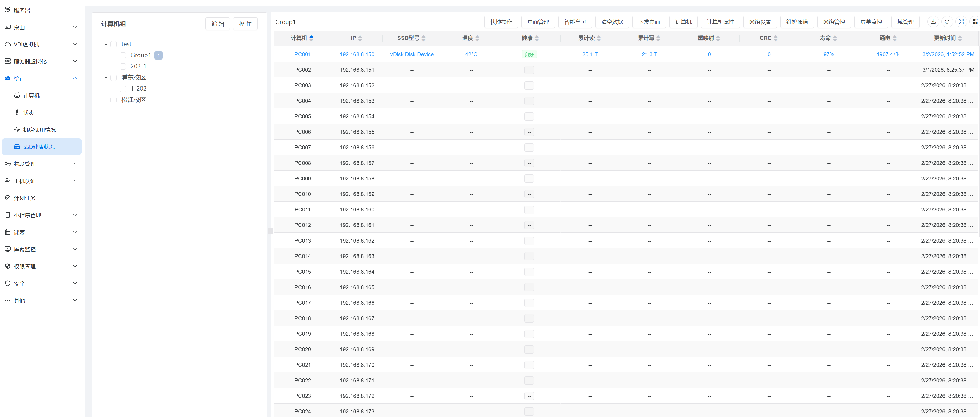Viewport: 980px width, 417px height.
Task: Collapse the test group tree node
Action: 106,45
